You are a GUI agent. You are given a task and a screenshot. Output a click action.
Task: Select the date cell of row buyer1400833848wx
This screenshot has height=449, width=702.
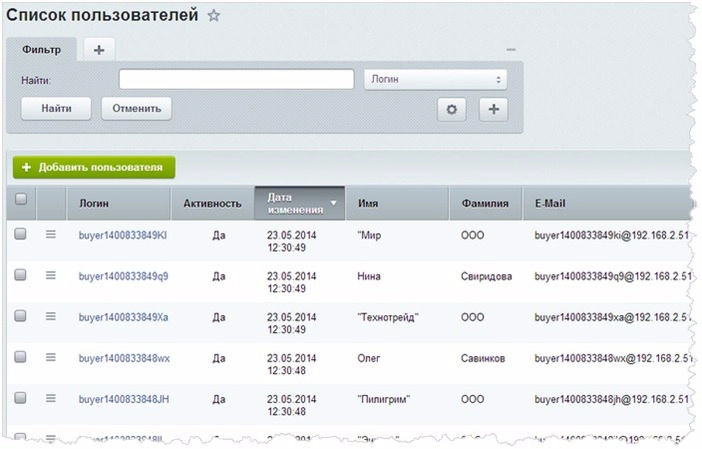tap(291, 364)
